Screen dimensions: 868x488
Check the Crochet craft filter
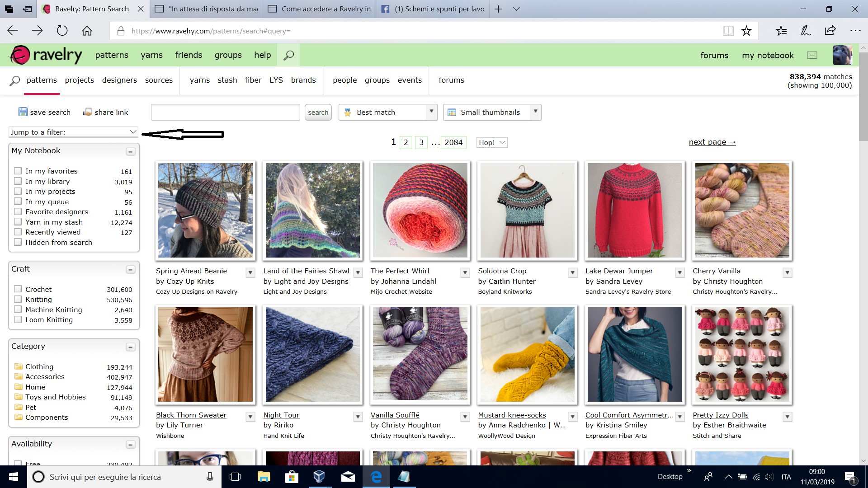[x=18, y=289]
